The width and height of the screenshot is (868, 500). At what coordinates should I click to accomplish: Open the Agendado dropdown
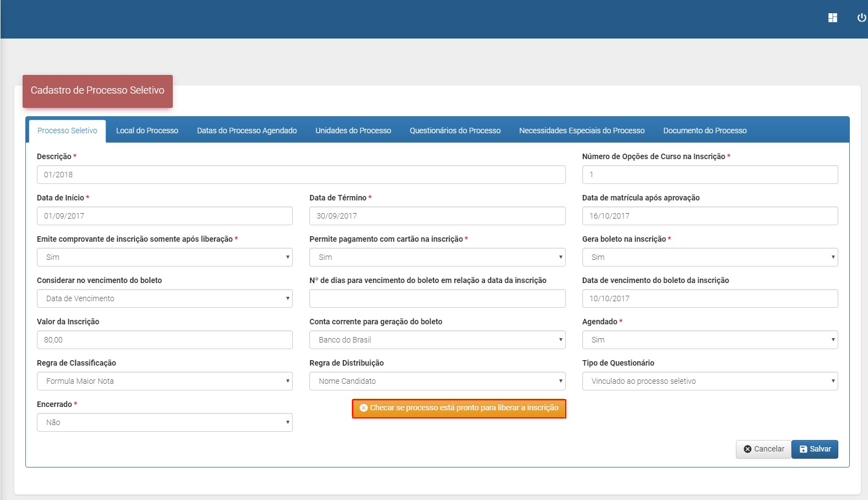pos(709,340)
